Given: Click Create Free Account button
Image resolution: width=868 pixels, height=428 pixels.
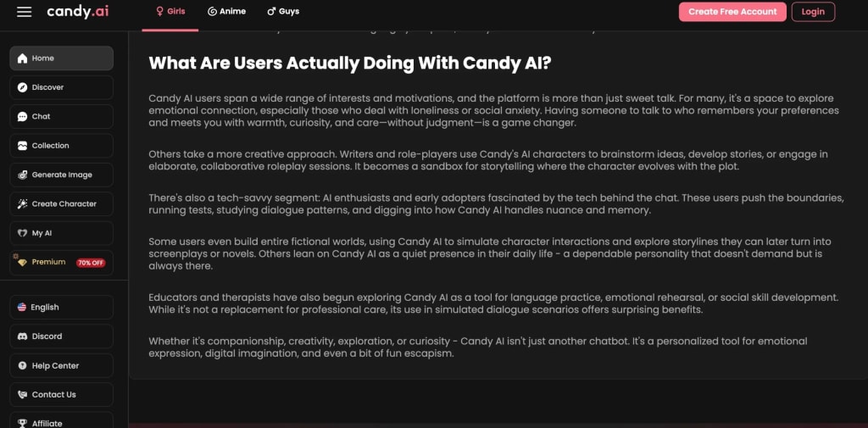Looking at the screenshot, I should point(732,12).
